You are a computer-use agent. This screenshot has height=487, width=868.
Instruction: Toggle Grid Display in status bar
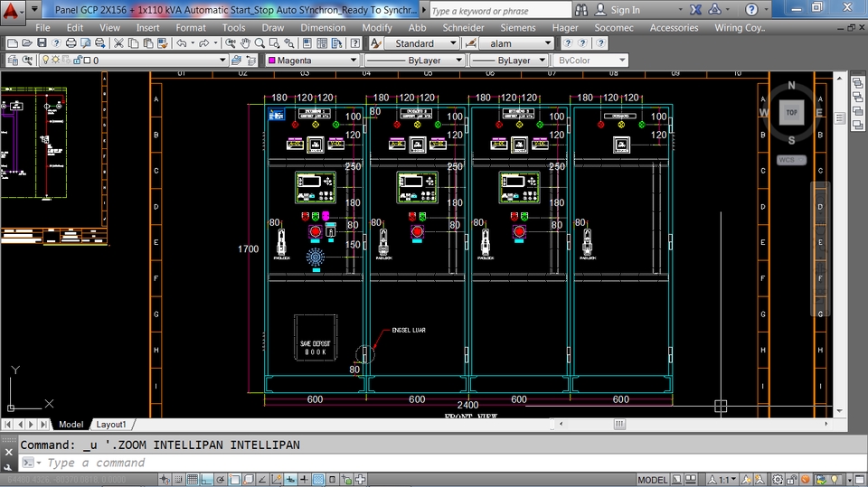coord(192,480)
